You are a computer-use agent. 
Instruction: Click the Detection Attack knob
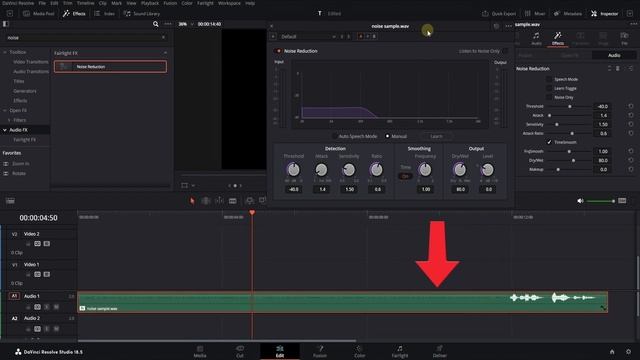tap(322, 169)
